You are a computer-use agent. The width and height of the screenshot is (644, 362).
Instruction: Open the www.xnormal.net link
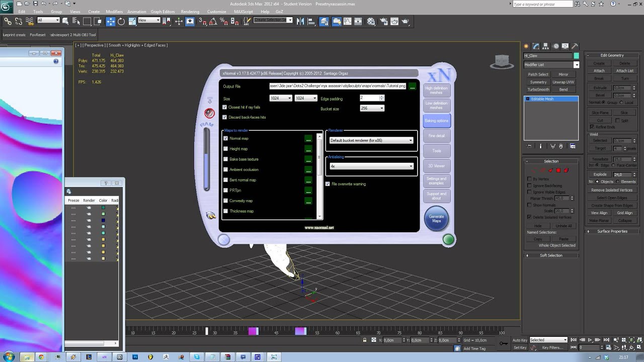(319, 228)
